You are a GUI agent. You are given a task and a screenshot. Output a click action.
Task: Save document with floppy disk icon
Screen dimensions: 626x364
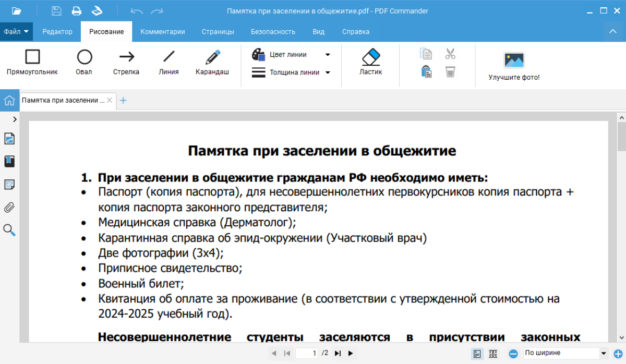click(x=56, y=10)
